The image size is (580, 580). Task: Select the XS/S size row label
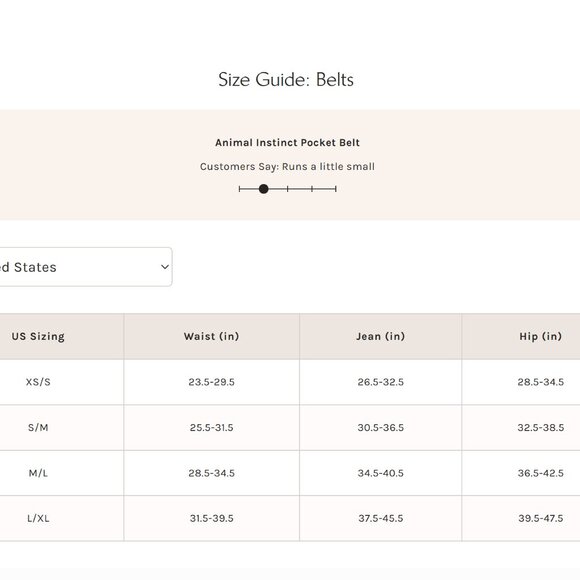coord(38,382)
